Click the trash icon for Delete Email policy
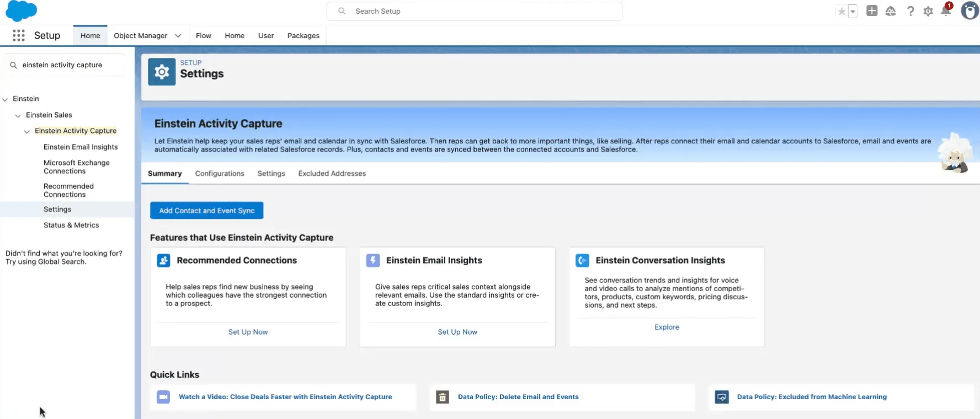The height and width of the screenshot is (419, 980). tap(443, 397)
